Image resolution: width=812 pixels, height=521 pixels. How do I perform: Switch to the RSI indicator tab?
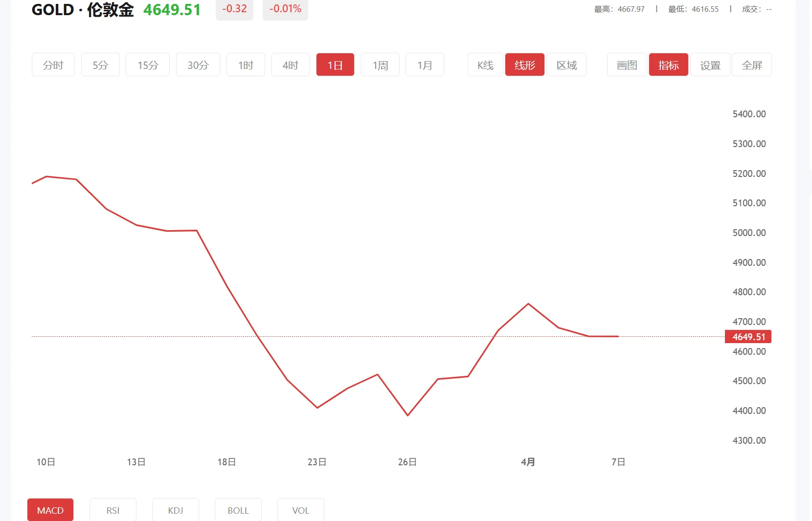113,510
